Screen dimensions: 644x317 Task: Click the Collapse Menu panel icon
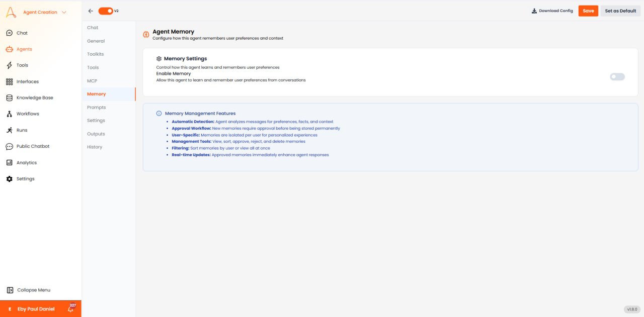10,290
